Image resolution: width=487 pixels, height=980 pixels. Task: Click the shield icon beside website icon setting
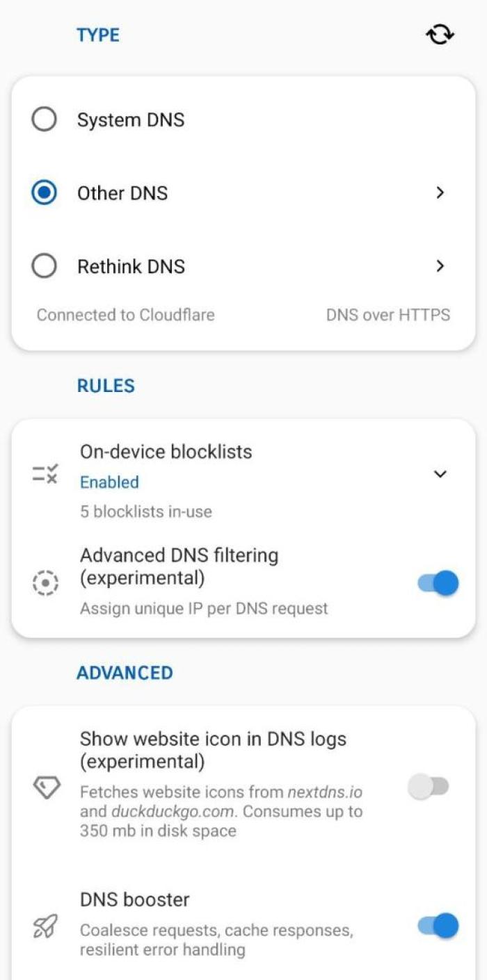point(46,786)
